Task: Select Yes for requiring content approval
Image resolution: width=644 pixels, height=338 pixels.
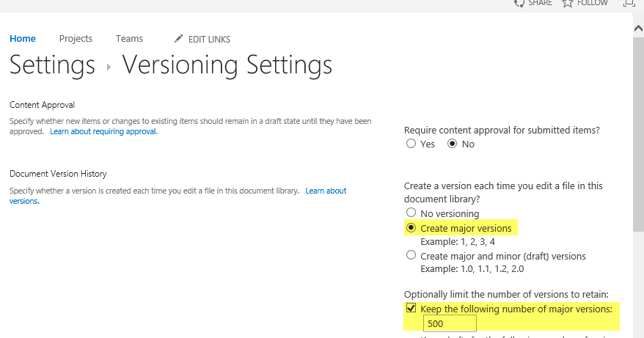Action: [411, 144]
